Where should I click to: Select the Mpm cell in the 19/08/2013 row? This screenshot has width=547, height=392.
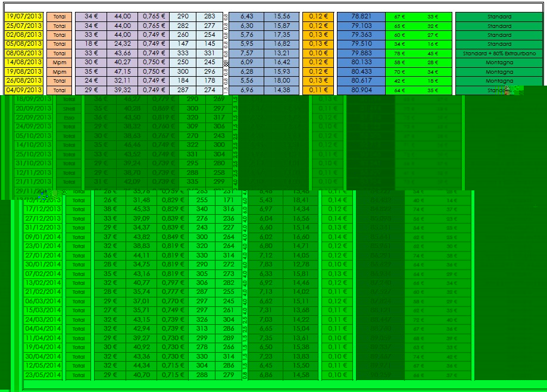60,72
